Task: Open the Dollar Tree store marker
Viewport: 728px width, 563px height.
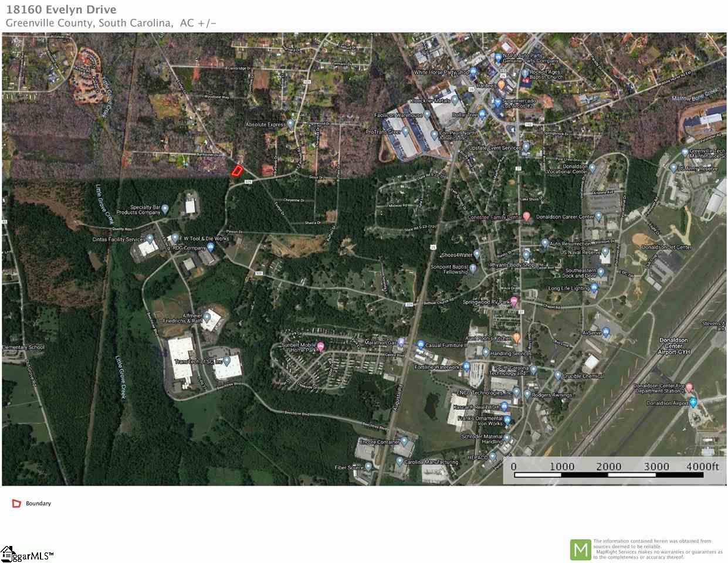Action: (x=482, y=114)
